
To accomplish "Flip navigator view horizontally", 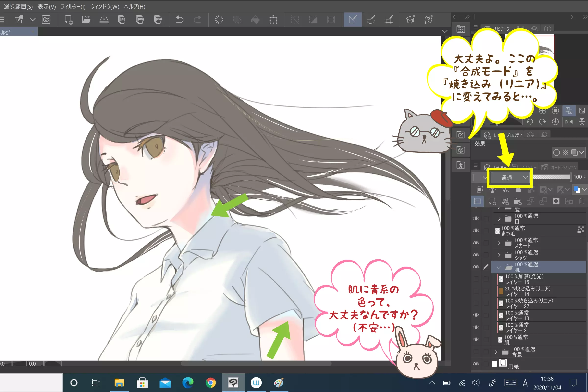I will coord(569,122).
